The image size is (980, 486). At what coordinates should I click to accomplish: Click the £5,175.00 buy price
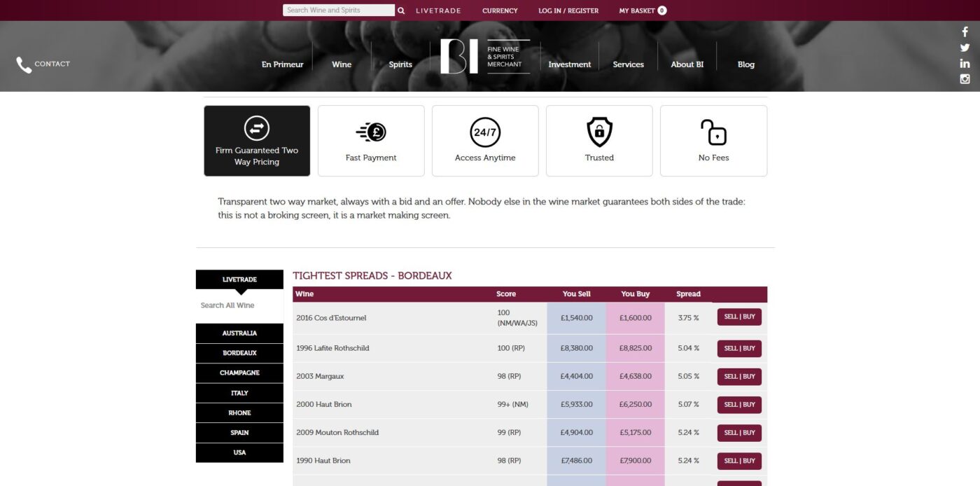(636, 432)
